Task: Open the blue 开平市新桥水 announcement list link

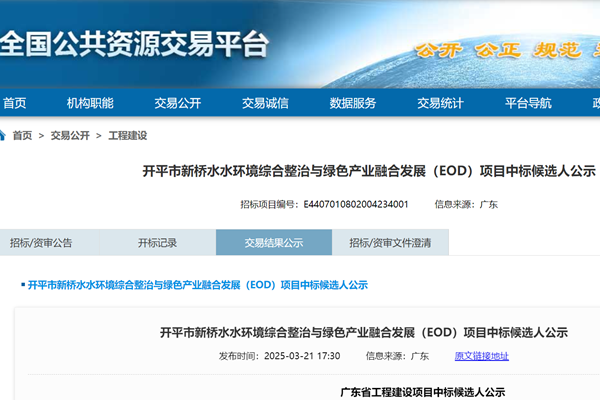Action: pos(197,284)
